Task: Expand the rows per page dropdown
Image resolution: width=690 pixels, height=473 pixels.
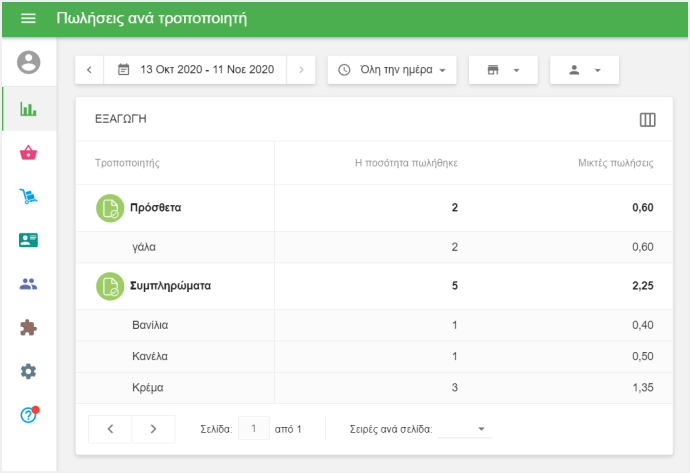Action: click(x=465, y=429)
